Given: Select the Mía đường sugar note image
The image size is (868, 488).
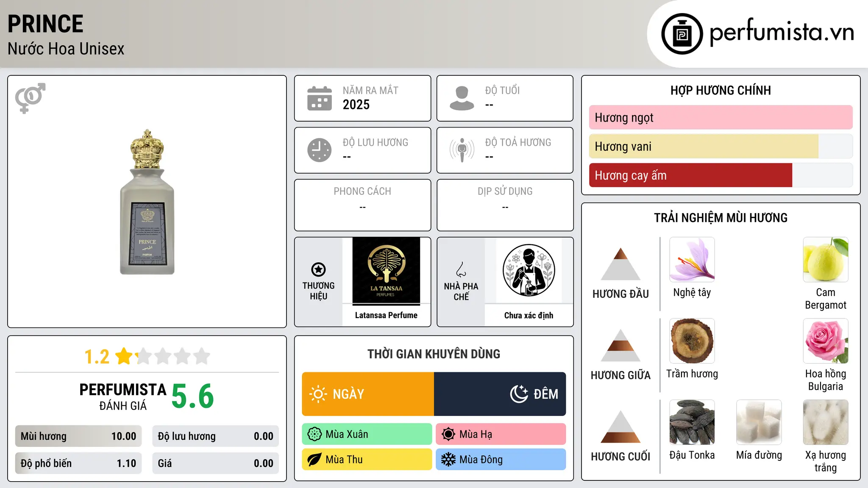Looking at the screenshot, I should pos(759,422).
